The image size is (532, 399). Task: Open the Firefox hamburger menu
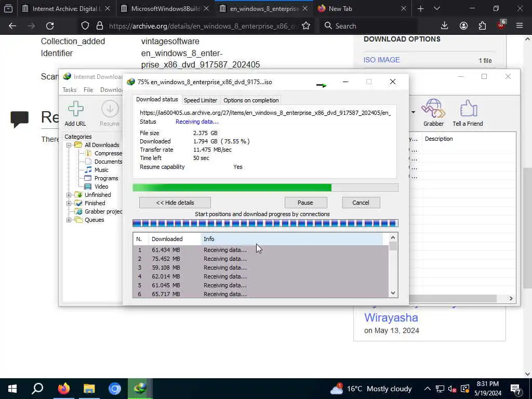520,26
